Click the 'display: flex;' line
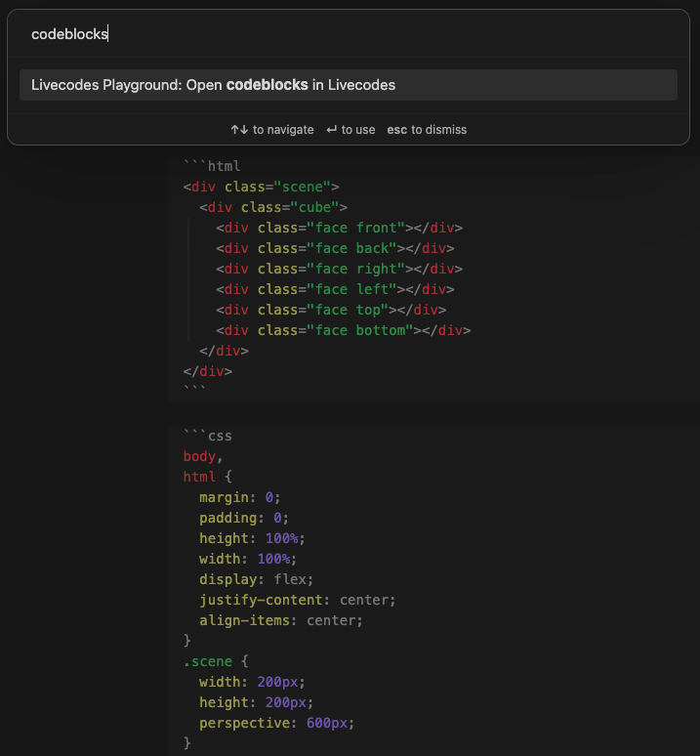 tap(257, 579)
